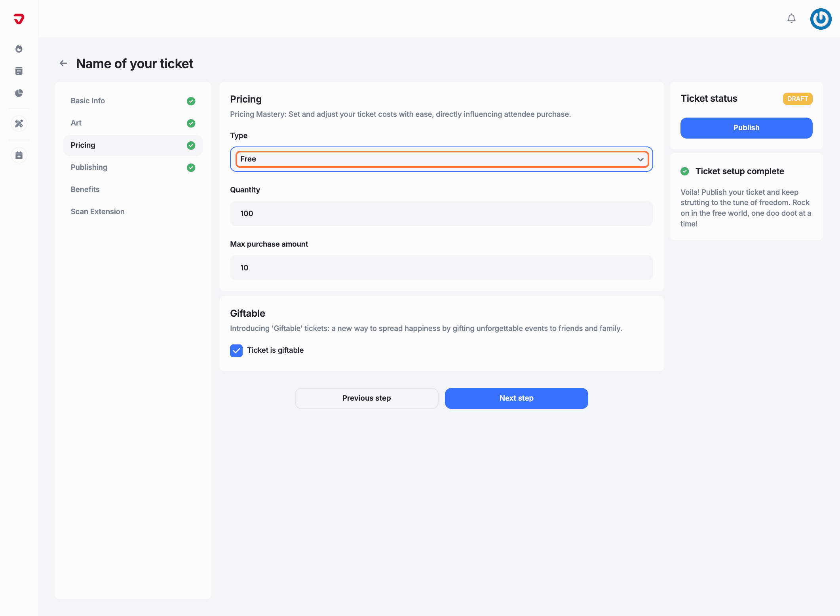This screenshot has width=840, height=616.
Task: Click the chevron arrow in the Type select
Action: point(640,159)
